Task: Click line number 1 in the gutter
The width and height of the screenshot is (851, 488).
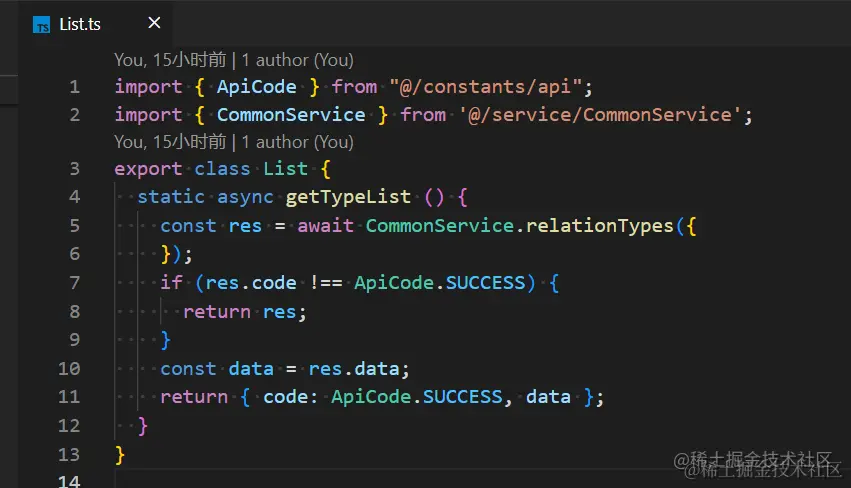Action: (x=74, y=87)
